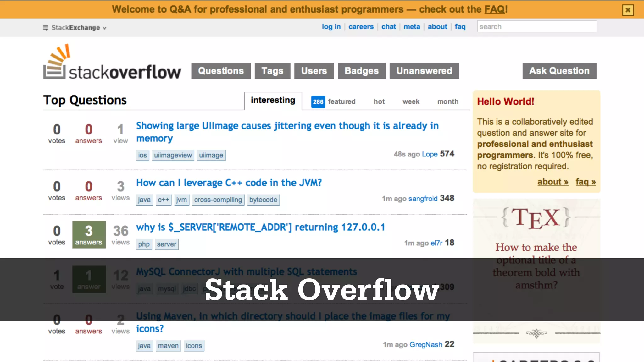Image resolution: width=644 pixels, height=362 pixels.
Task: Switch to the featured tab
Action: 342,101
